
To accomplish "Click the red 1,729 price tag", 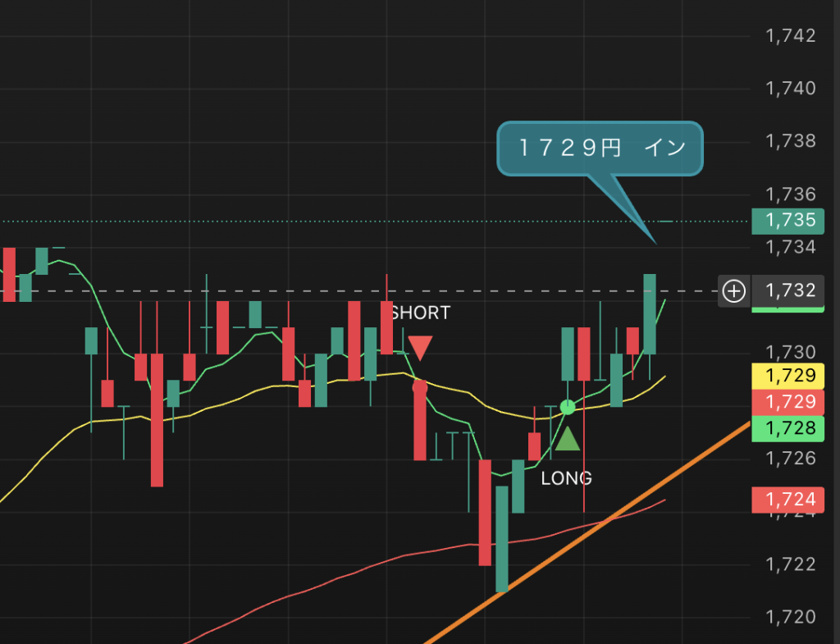I will pyautogui.click(x=787, y=401).
